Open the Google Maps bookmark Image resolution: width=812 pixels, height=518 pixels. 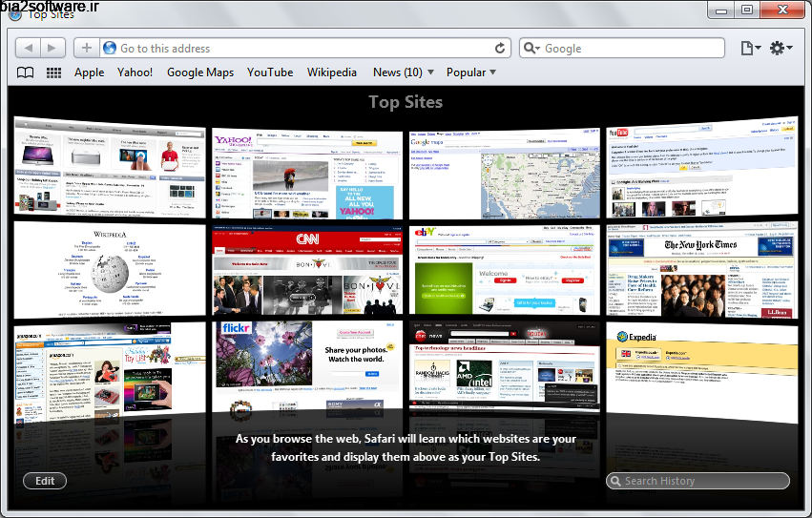click(200, 73)
